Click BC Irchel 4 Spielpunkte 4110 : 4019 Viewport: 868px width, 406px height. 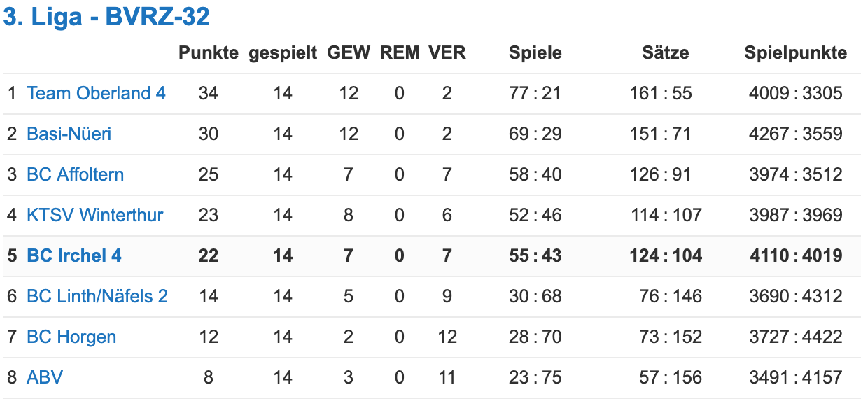coord(796,255)
